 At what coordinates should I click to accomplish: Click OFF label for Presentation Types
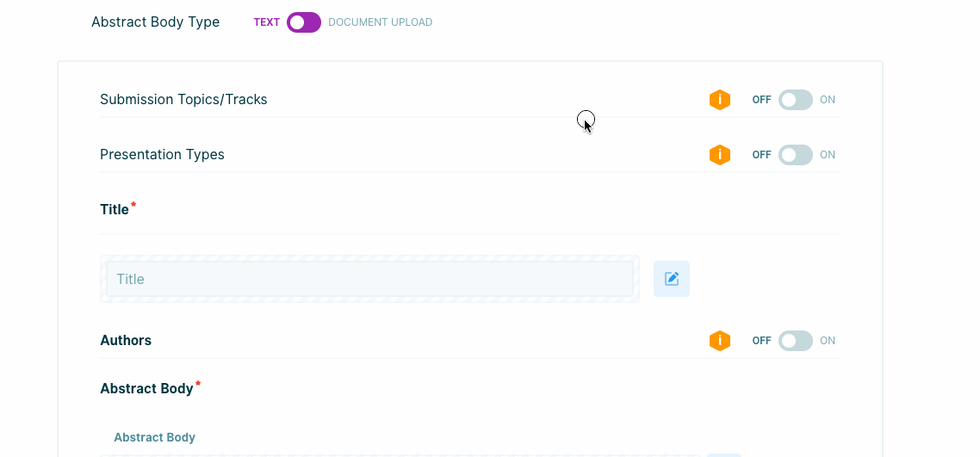point(761,155)
